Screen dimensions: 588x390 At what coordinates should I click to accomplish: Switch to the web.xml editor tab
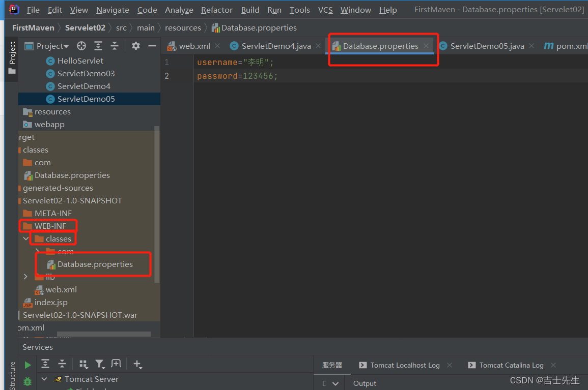pos(194,46)
